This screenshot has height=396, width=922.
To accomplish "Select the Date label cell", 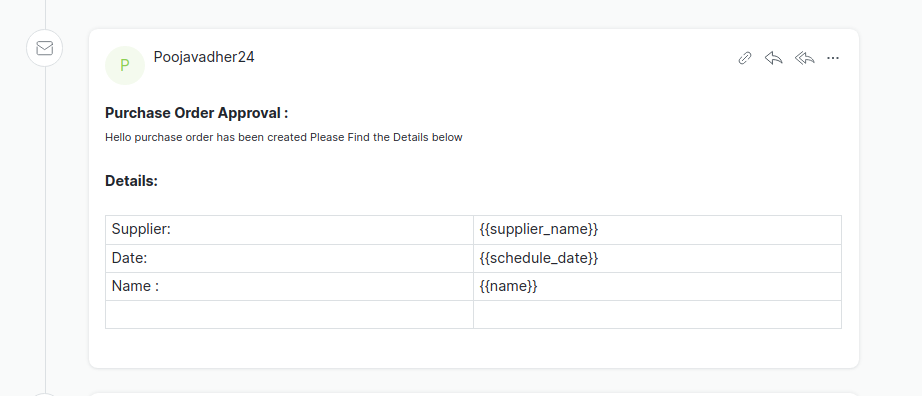I will [289, 258].
